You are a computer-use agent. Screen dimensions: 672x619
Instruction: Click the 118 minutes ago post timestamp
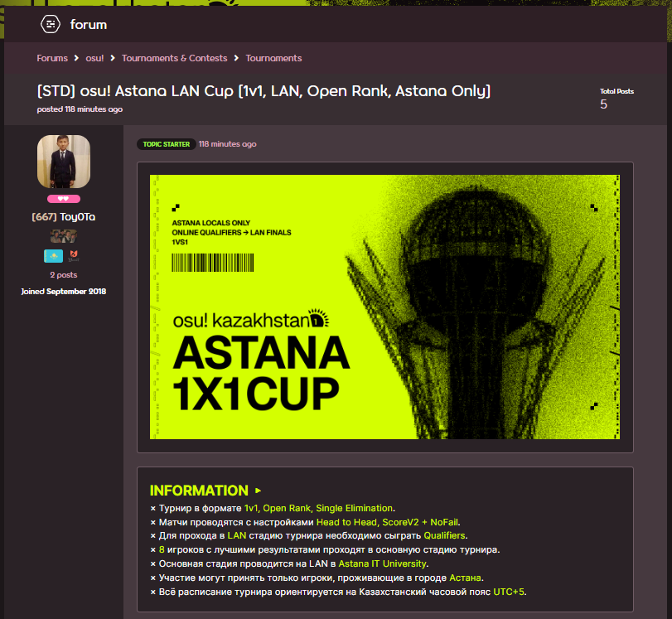tap(228, 144)
